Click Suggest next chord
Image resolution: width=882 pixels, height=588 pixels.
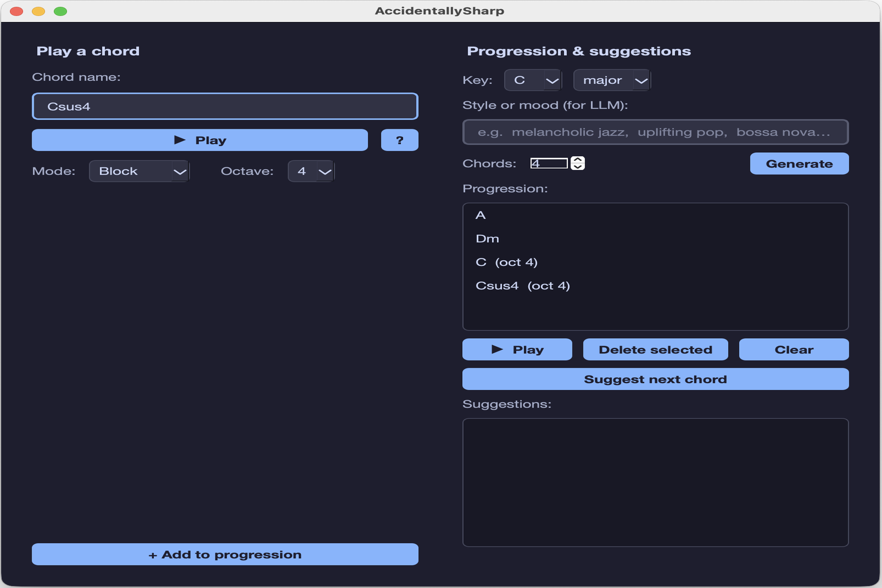(655, 380)
